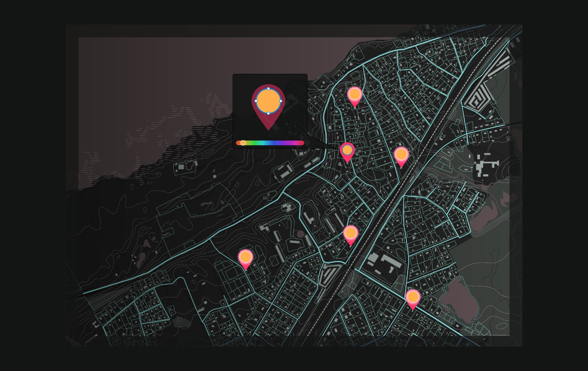Click the top anchor handle on the circle
588x371 pixels.
[x=268, y=89]
